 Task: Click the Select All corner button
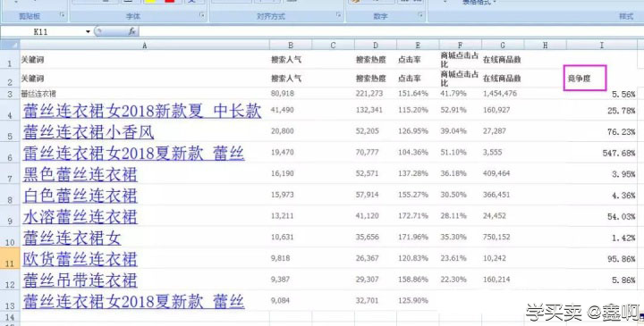click(10, 45)
